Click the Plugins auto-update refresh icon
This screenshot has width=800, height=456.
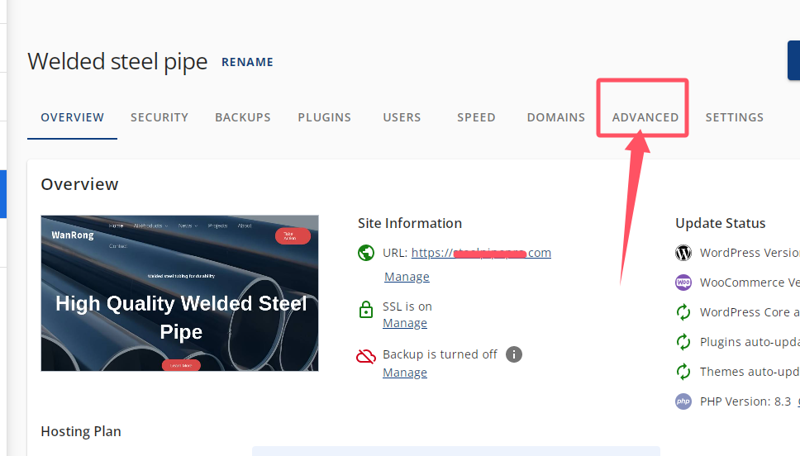683,342
